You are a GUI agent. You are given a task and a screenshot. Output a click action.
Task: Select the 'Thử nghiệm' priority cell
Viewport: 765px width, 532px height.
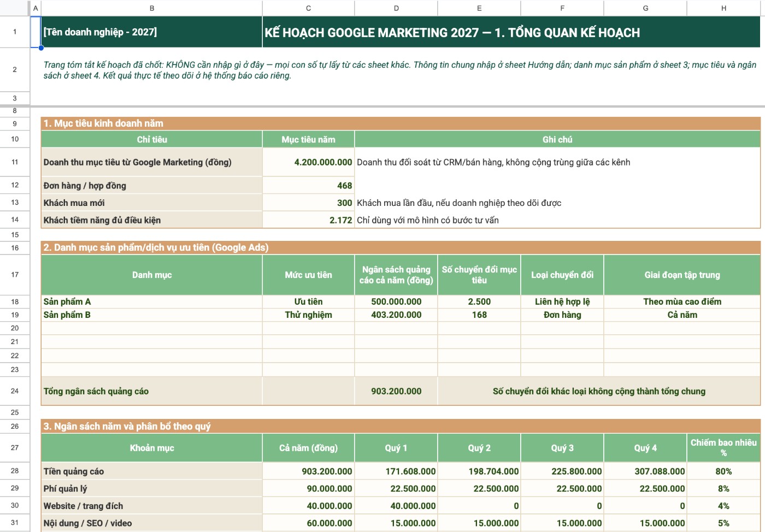click(x=308, y=315)
